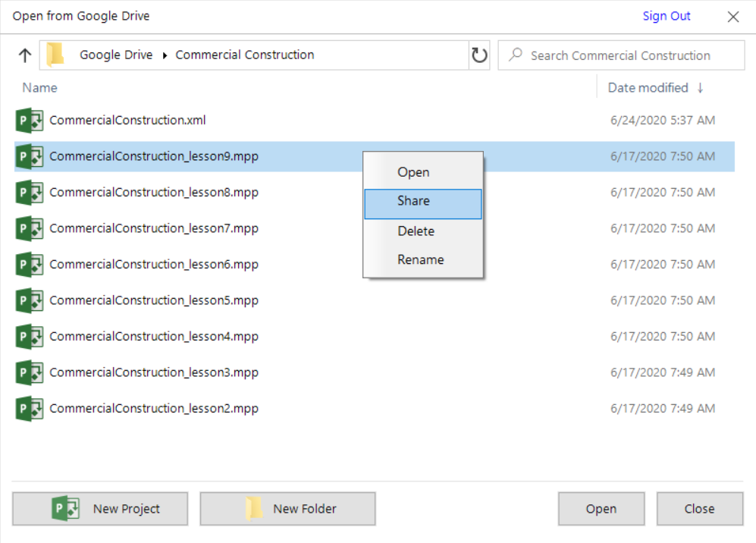This screenshot has width=756, height=543.
Task: Click the search magnifier icon
Action: coord(516,55)
